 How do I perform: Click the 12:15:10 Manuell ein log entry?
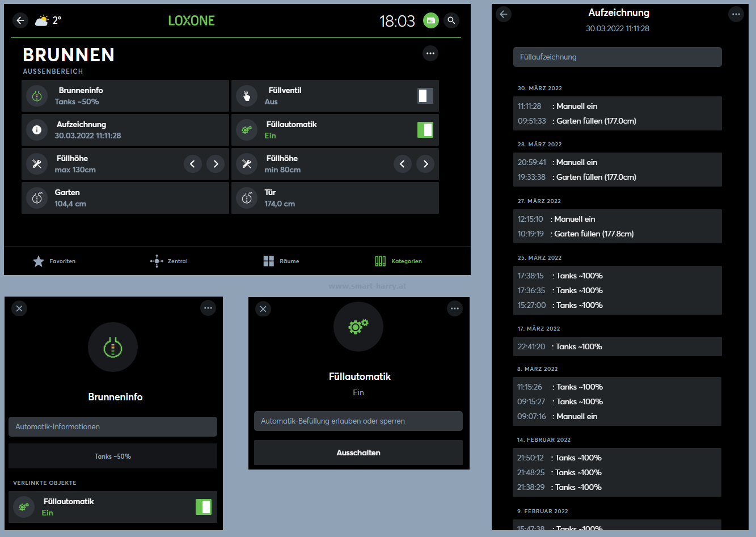(x=618, y=219)
